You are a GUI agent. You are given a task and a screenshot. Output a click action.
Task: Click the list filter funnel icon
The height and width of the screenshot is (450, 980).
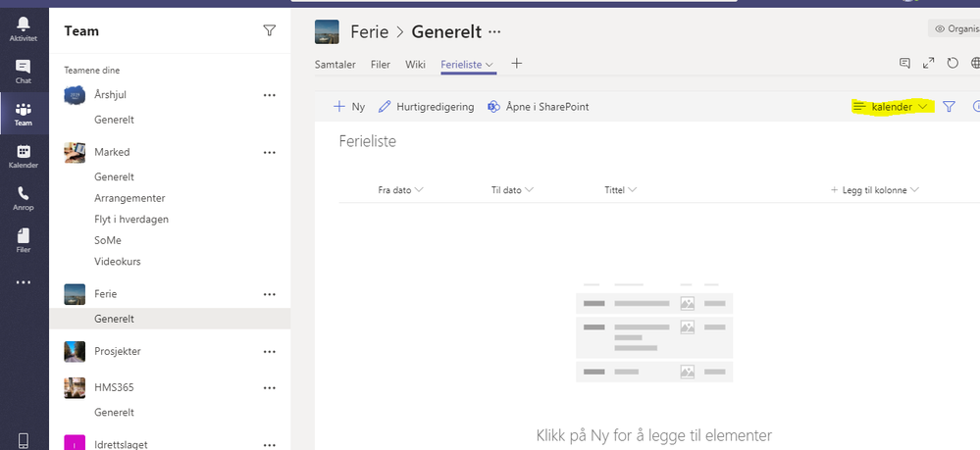tap(949, 107)
